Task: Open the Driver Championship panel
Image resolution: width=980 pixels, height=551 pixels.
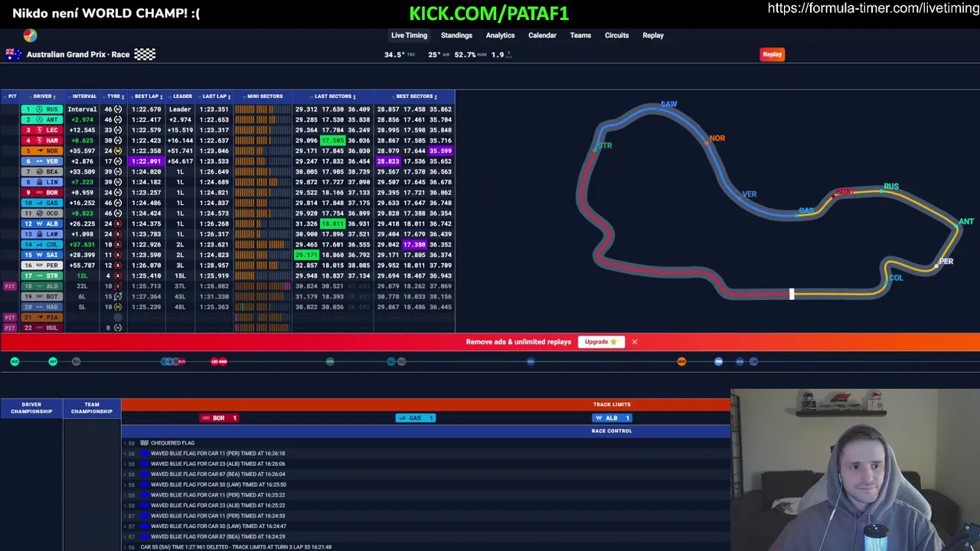Action: click(31, 409)
